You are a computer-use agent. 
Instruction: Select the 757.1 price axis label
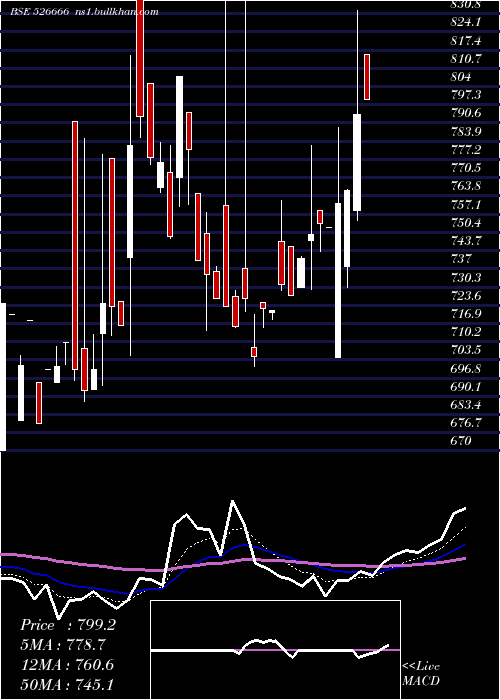[x=466, y=204]
